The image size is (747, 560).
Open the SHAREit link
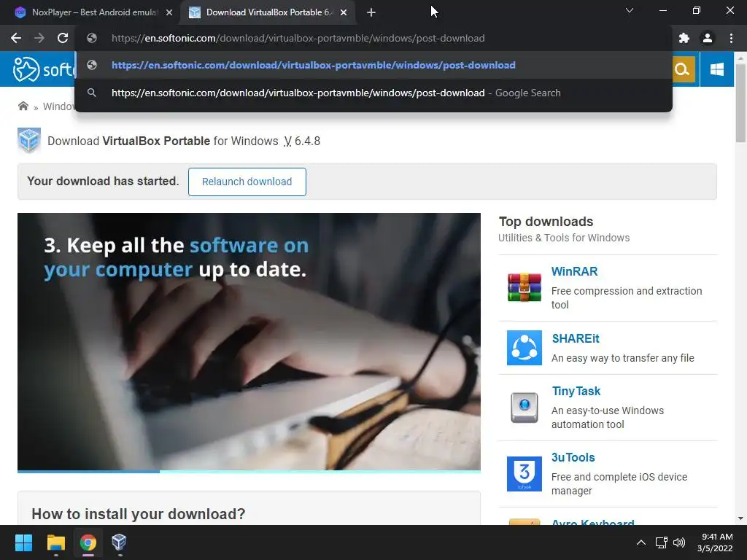(x=576, y=338)
